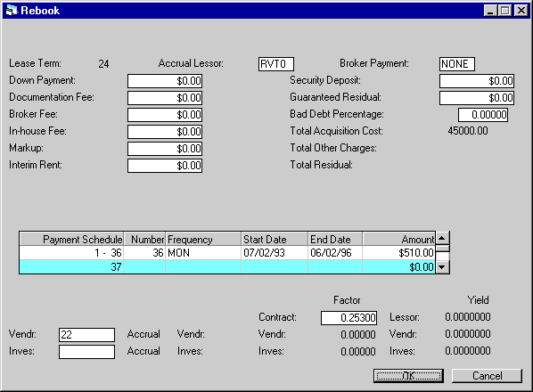
Task: Select the Markup amount field
Action: click(165, 149)
